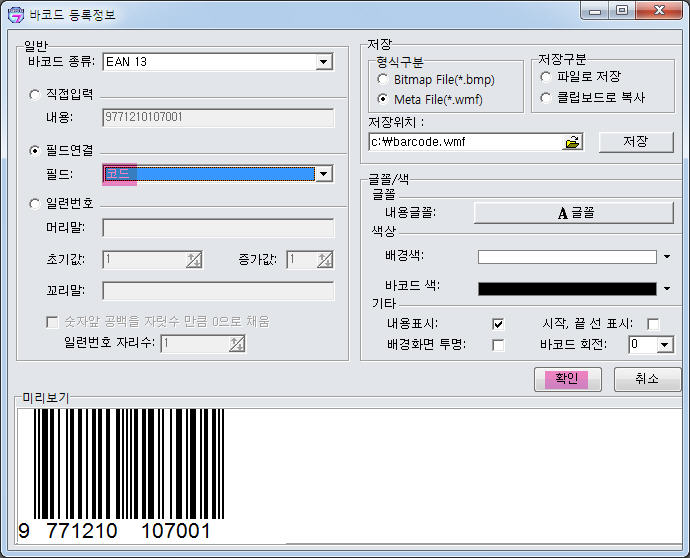Screen dimensions: 690x558
Task: Click the spinner icon beside 증가값 field
Action: point(325,260)
